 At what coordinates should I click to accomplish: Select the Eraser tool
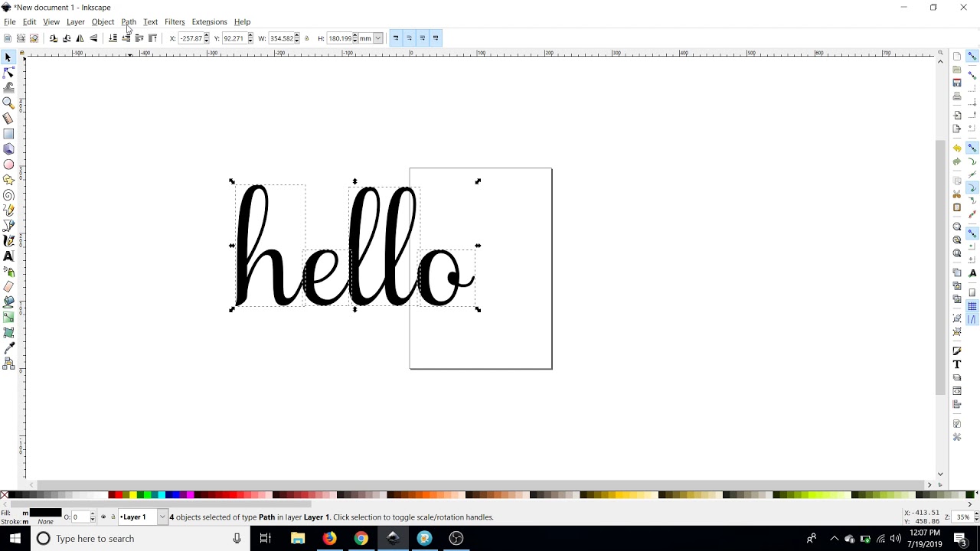tap(8, 287)
